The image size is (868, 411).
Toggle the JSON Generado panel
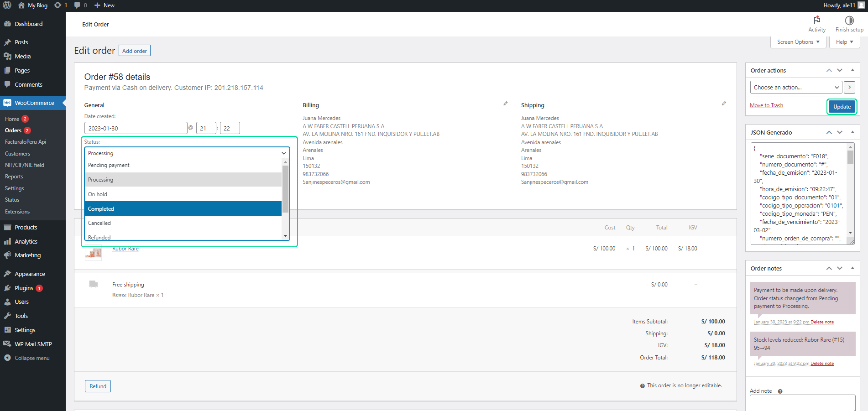[852, 132]
